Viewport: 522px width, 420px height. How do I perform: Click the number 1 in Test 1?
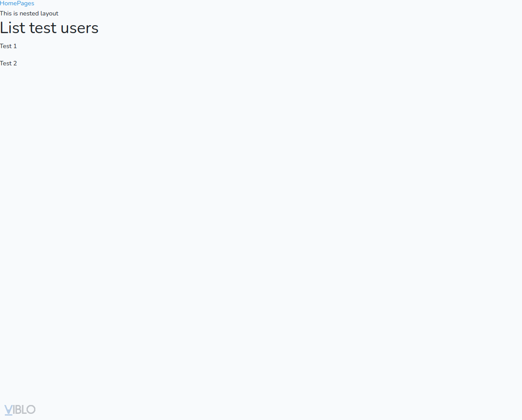(15, 46)
